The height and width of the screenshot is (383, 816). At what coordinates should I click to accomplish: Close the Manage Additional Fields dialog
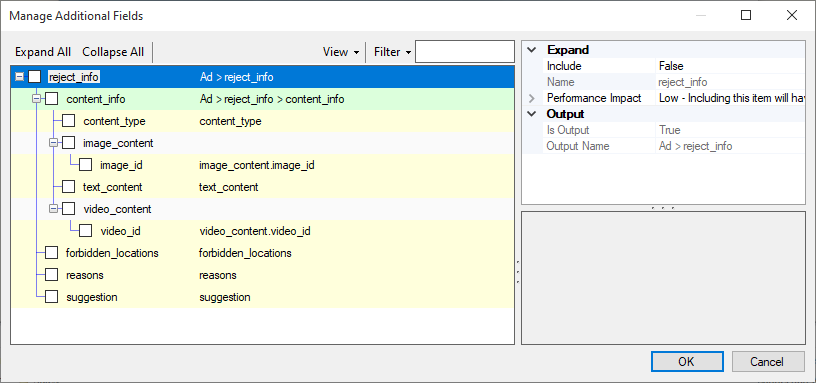[x=792, y=16]
